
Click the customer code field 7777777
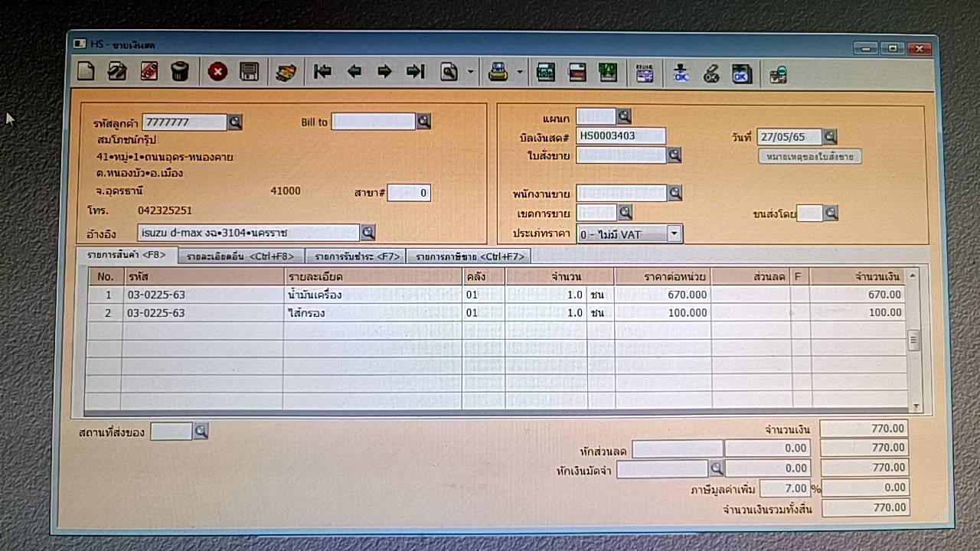(x=185, y=122)
